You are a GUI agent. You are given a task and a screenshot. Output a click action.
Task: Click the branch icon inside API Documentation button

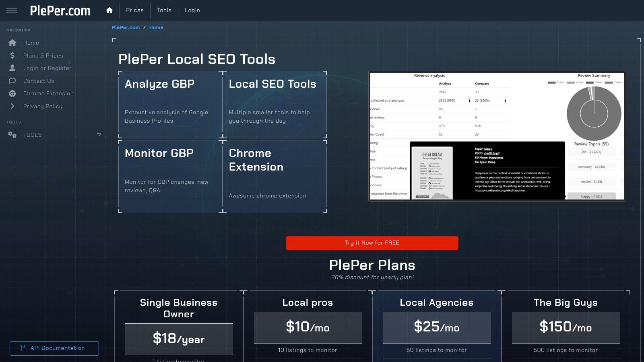click(x=23, y=348)
